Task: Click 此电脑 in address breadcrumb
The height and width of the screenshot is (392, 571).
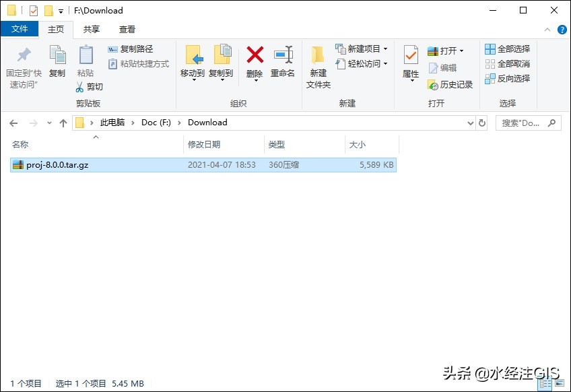Action: point(112,123)
